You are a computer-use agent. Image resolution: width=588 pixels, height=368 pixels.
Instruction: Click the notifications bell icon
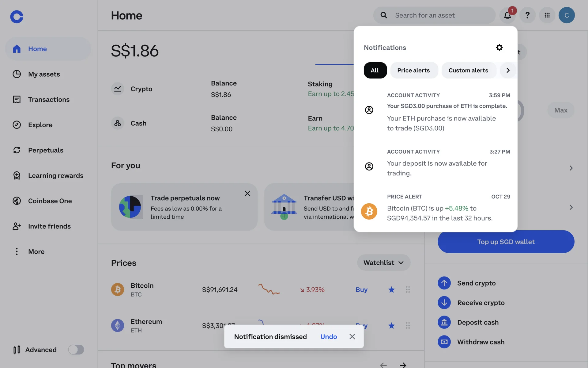tap(507, 15)
